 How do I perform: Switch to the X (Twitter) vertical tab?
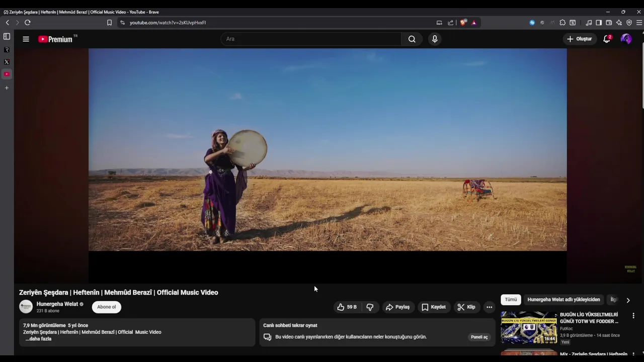coord(7,62)
